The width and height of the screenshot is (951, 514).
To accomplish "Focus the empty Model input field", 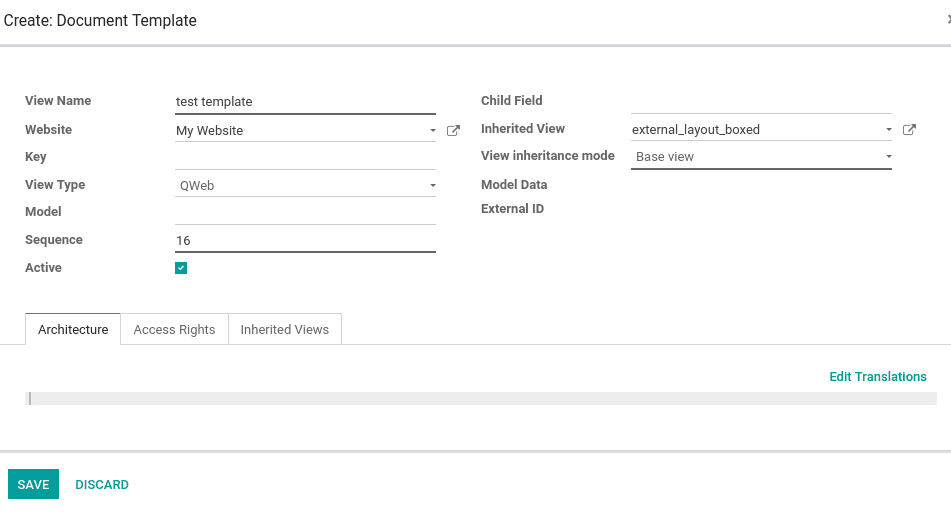I will 306,212.
